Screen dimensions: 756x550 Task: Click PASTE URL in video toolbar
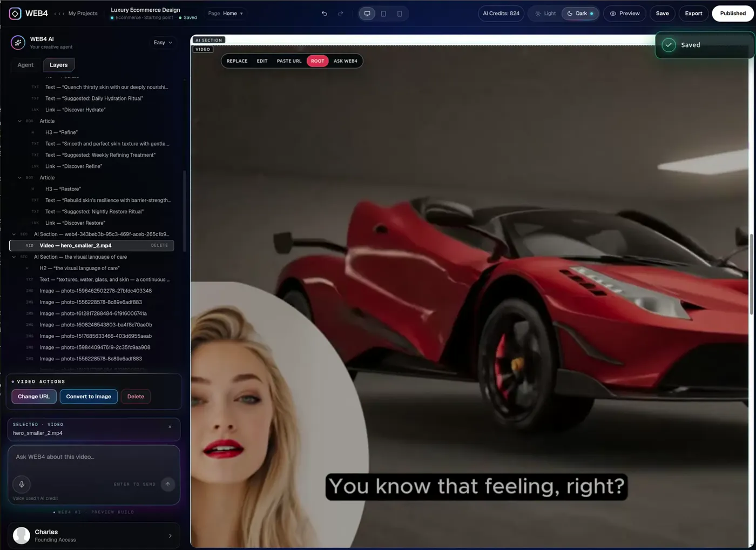click(x=289, y=61)
